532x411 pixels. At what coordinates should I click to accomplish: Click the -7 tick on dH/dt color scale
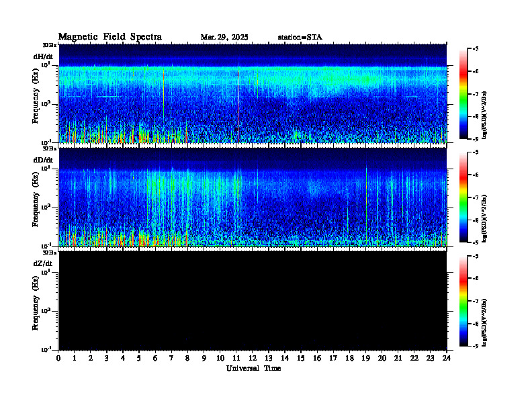pyautogui.click(x=476, y=94)
